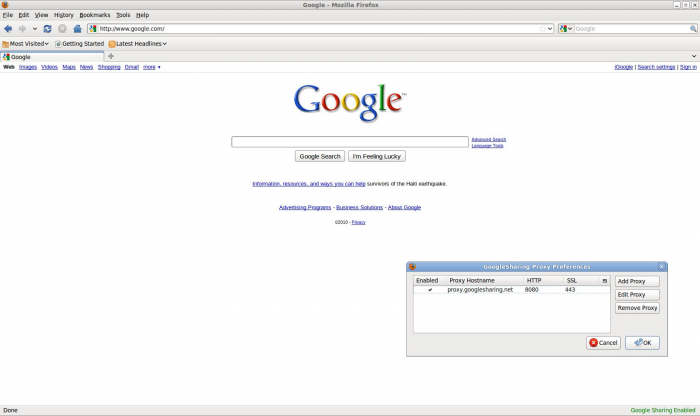Open the recent pages history dropdown arrow

click(35, 29)
